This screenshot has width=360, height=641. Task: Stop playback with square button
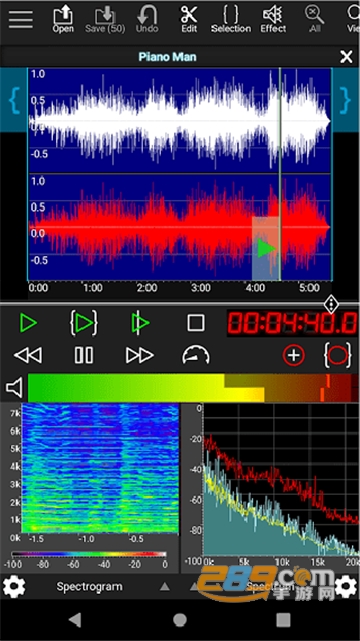point(196,323)
